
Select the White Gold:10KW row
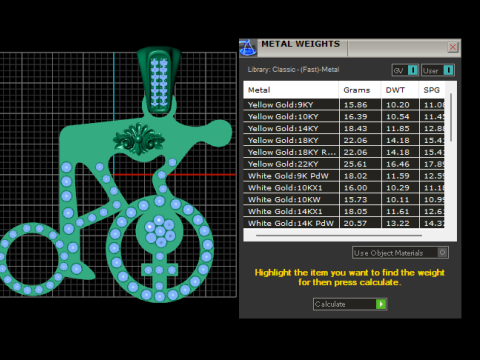(344, 199)
